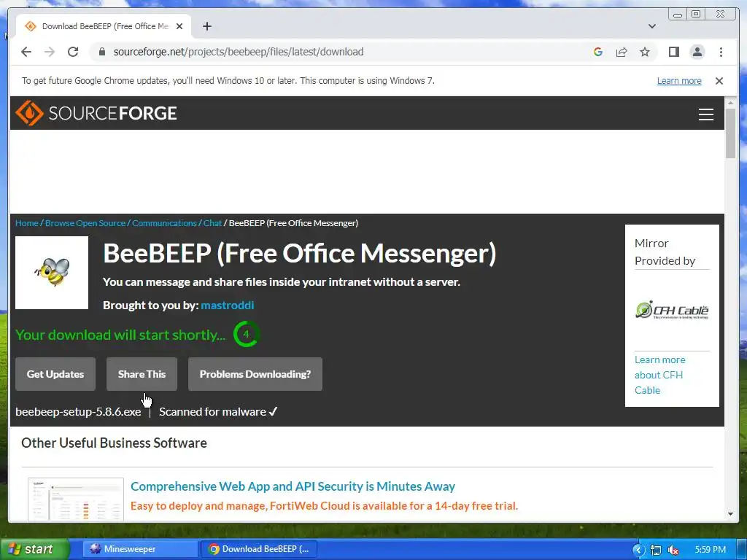
Task: Open the Comprehensive Web App and API Security link
Action: 293,486
